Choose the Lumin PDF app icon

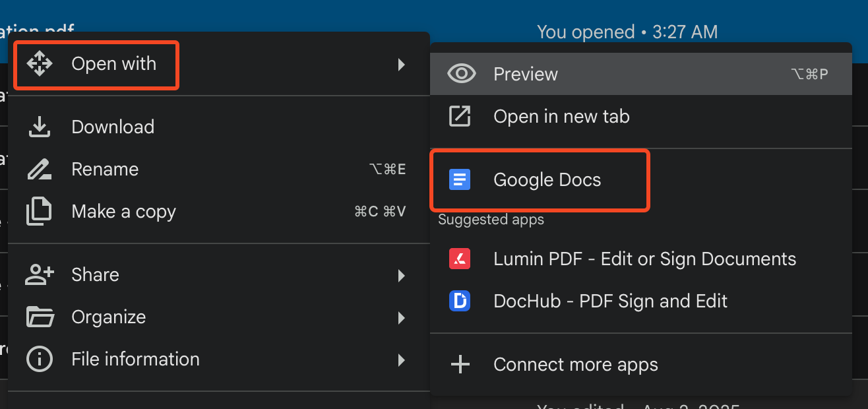[x=460, y=259]
